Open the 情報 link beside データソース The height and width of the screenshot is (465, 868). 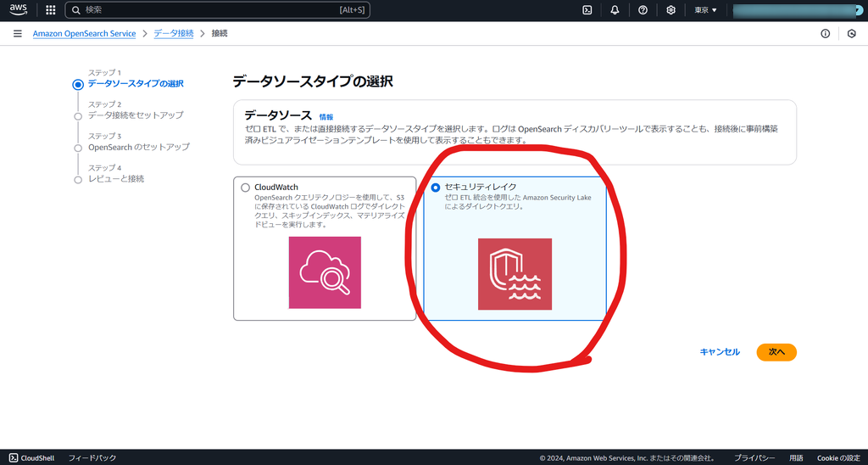tap(326, 117)
